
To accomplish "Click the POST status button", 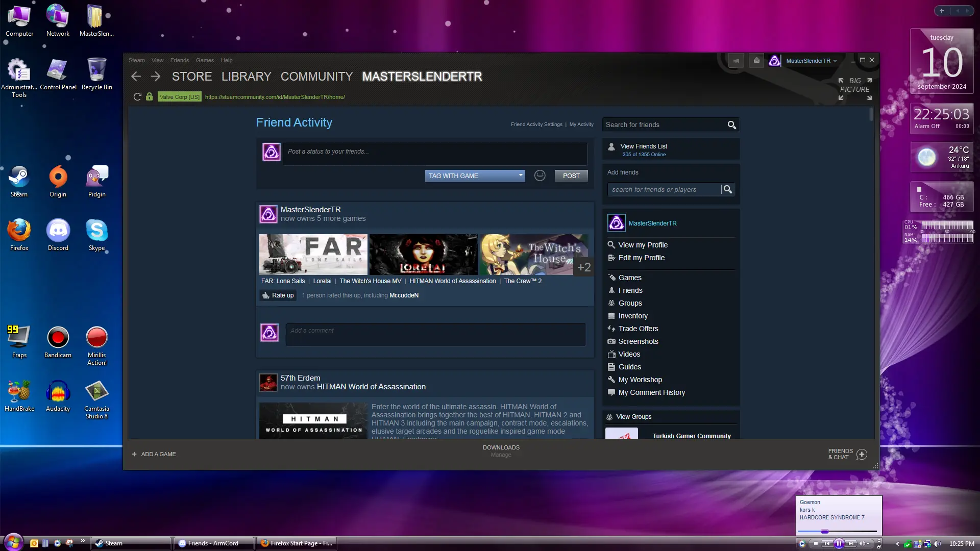I will pyautogui.click(x=571, y=176).
